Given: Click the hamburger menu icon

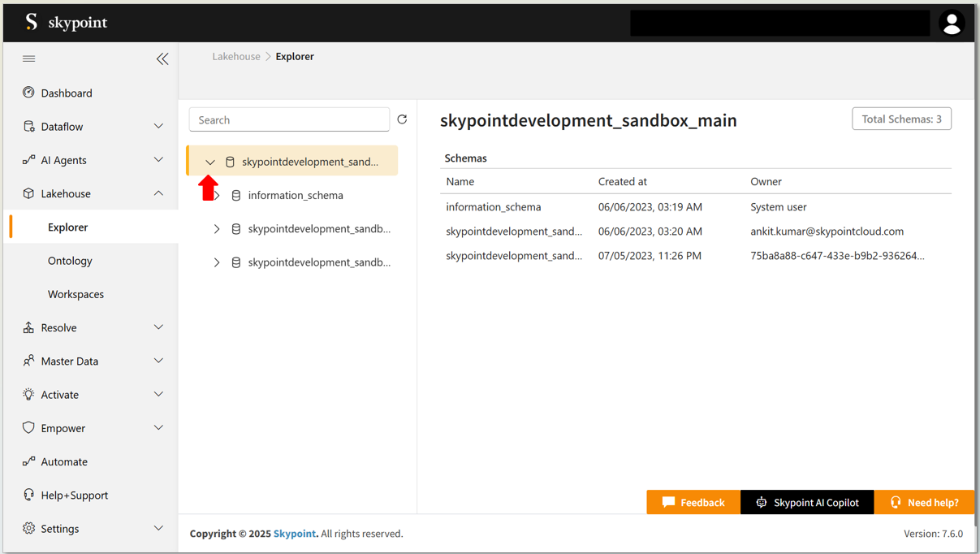Looking at the screenshot, I should click(x=29, y=58).
